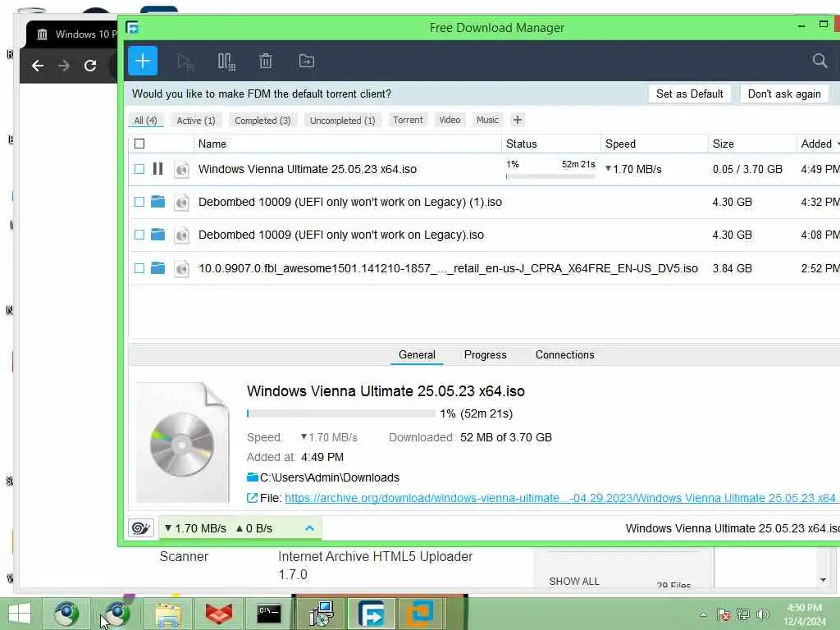
Task: Click browser page scrollbar down arrow
Action: pos(824,580)
